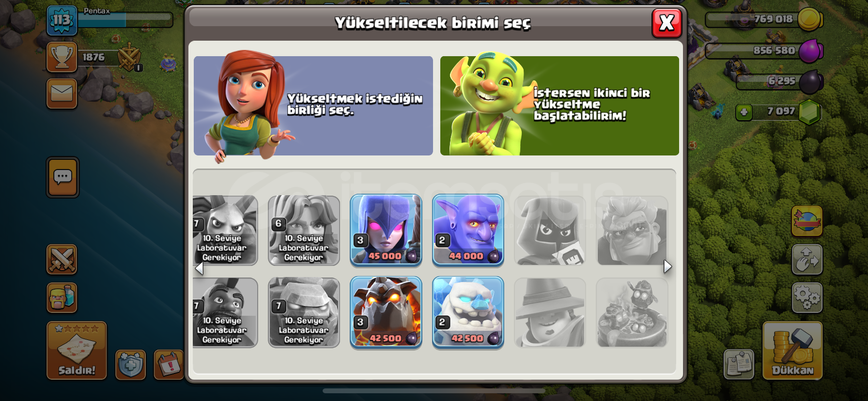Image resolution: width=868 pixels, height=401 pixels.
Task: Open the shield with plus icon
Action: pos(130,364)
